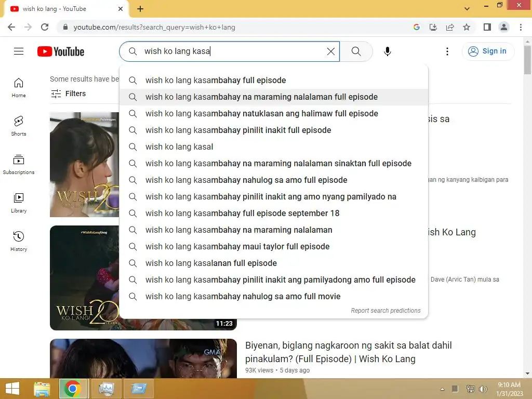Image resolution: width=532 pixels, height=399 pixels.
Task: Start voice search with the microphone
Action: point(388,51)
